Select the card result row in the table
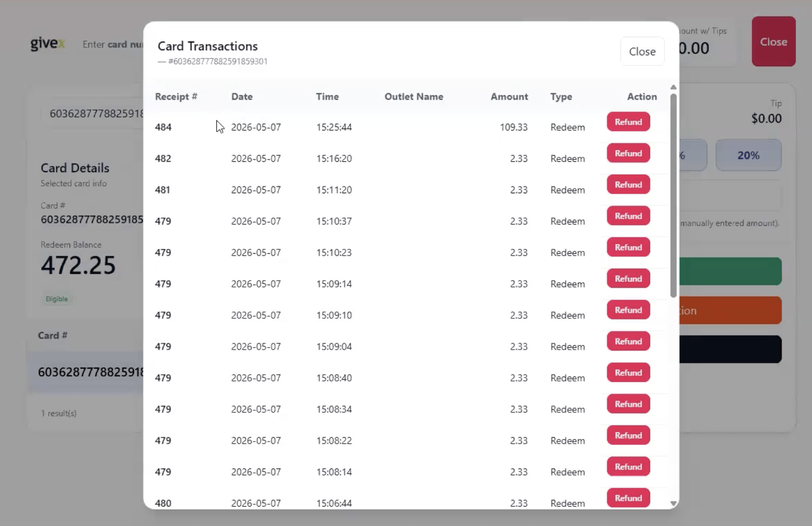Viewport: 812px width, 526px height. coord(86,372)
